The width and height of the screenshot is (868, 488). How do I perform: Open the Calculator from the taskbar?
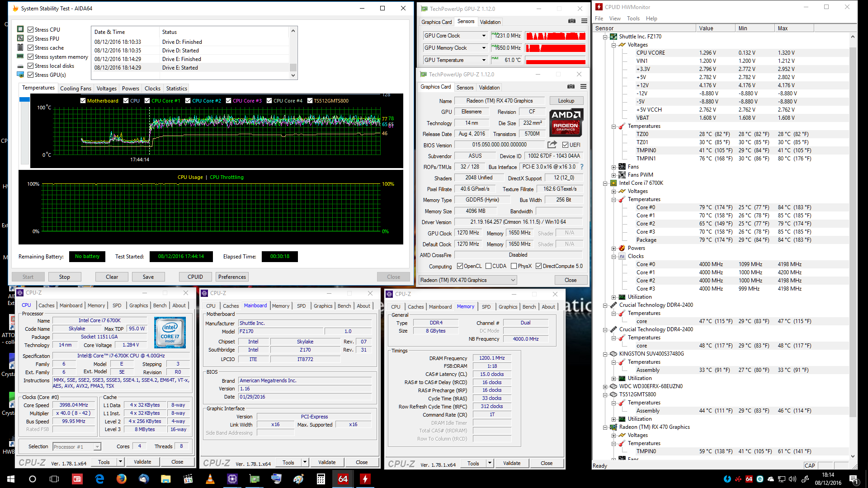[x=321, y=479]
